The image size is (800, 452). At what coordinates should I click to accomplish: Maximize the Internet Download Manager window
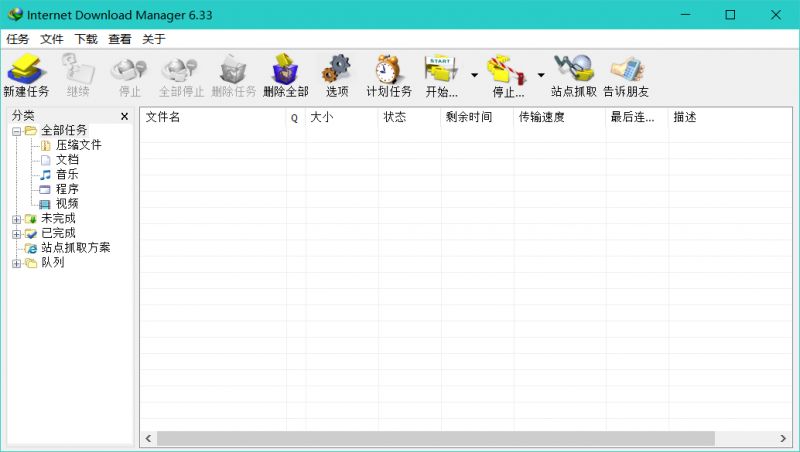tap(730, 14)
